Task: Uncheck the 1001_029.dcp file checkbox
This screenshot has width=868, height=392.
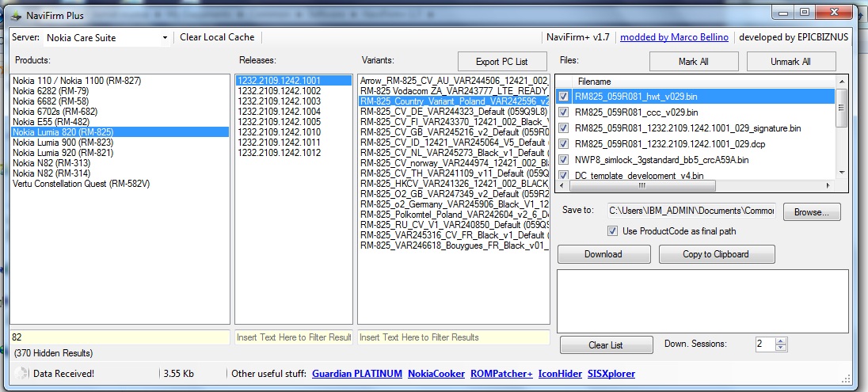Action: (564, 144)
